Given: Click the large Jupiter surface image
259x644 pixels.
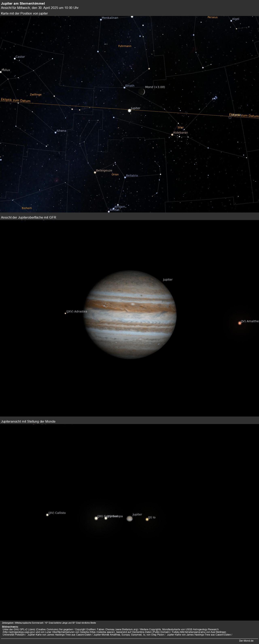Looking at the screenshot, I should 130,315.
